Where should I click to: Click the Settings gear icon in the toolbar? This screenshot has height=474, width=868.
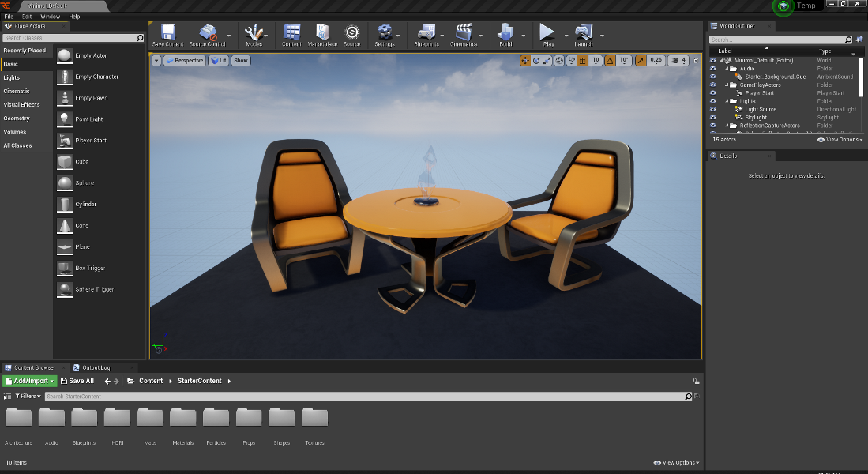[x=385, y=32]
